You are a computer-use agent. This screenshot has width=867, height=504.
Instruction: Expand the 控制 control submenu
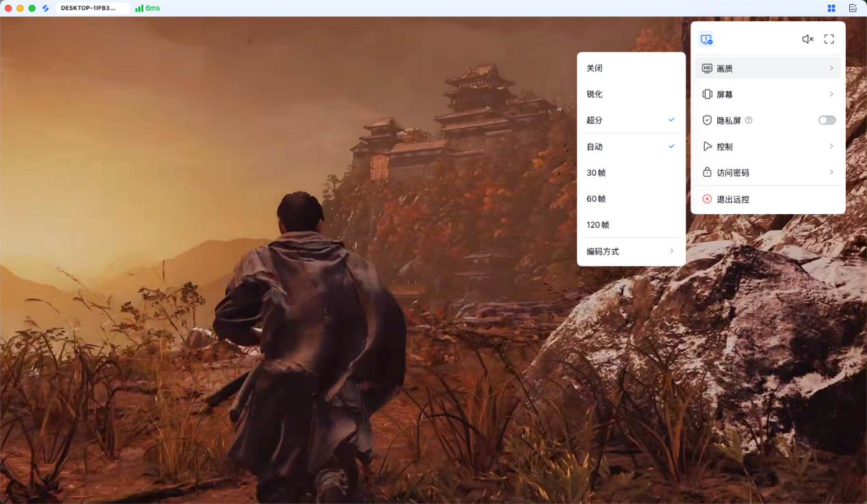point(768,146)
